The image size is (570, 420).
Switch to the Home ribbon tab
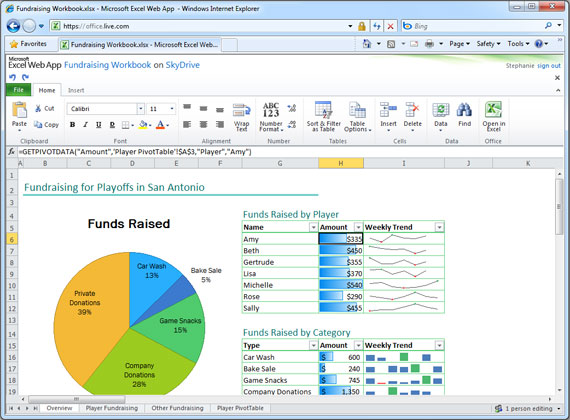pyautogui.click(x=47, y=90)
